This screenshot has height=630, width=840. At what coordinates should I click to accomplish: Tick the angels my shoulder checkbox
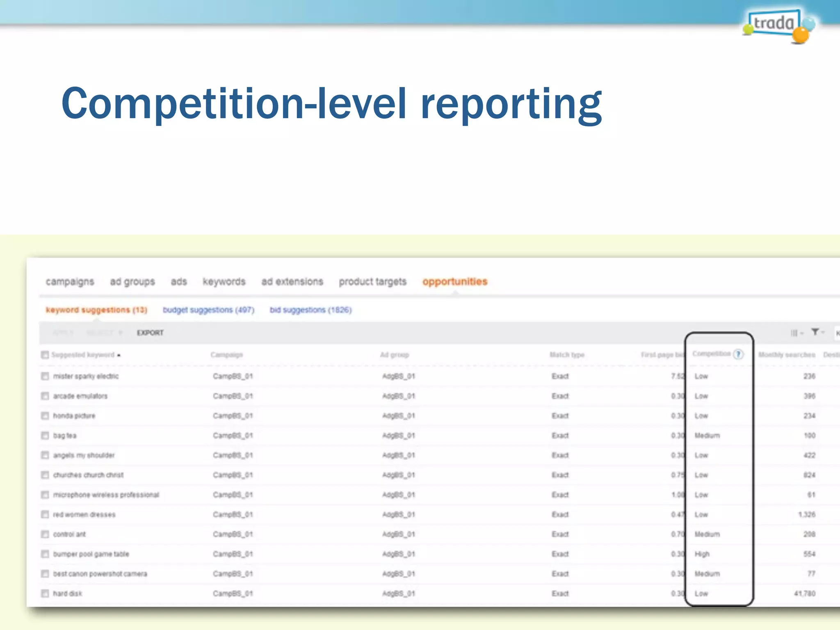(45, 455)
